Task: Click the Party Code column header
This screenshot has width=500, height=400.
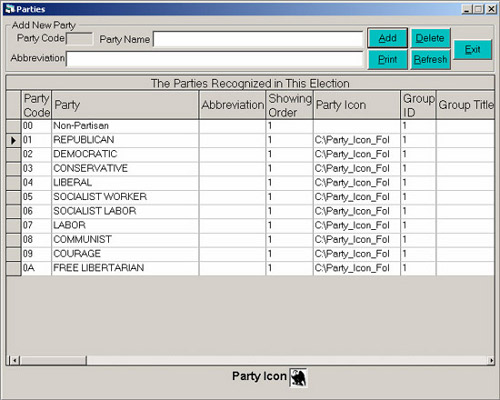Action: coord(36,105)
